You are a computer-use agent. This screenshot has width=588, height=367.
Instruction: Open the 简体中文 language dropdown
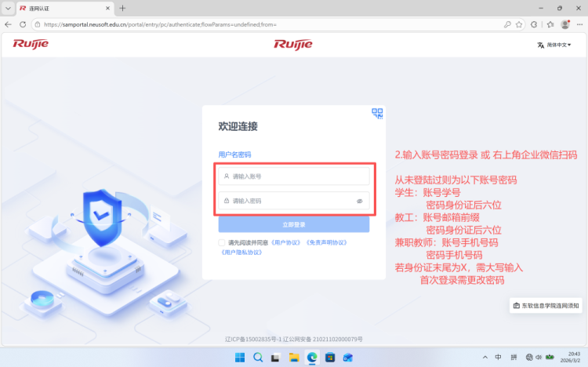coord(554,45)
